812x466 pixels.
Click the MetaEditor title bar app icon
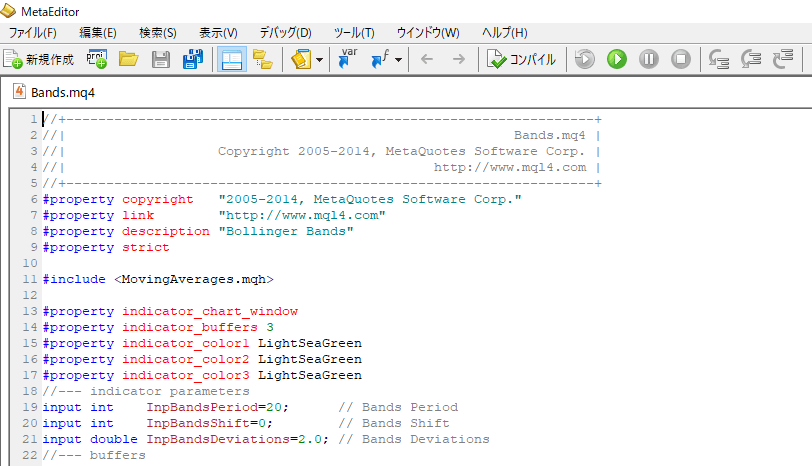click(x=8, y=10)
